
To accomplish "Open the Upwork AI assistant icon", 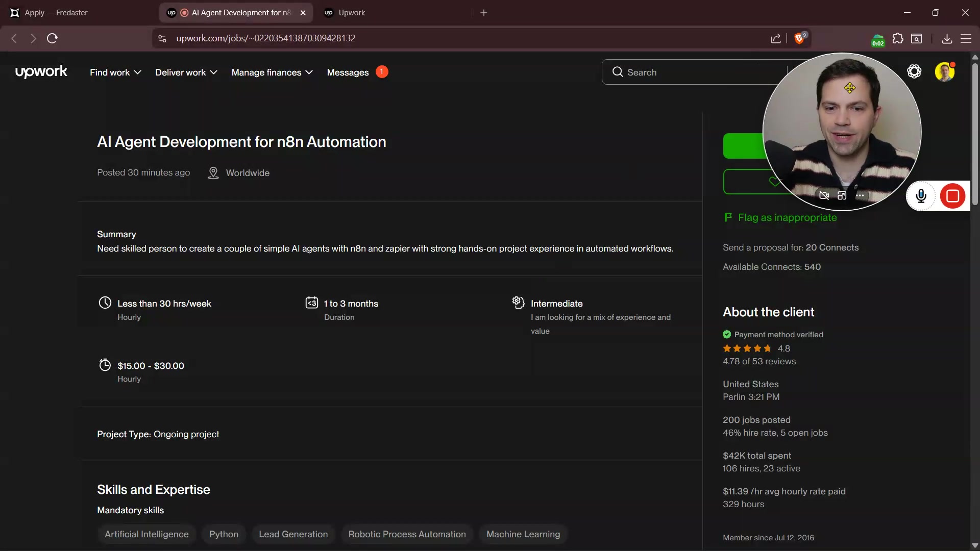I will pos(914,71).
